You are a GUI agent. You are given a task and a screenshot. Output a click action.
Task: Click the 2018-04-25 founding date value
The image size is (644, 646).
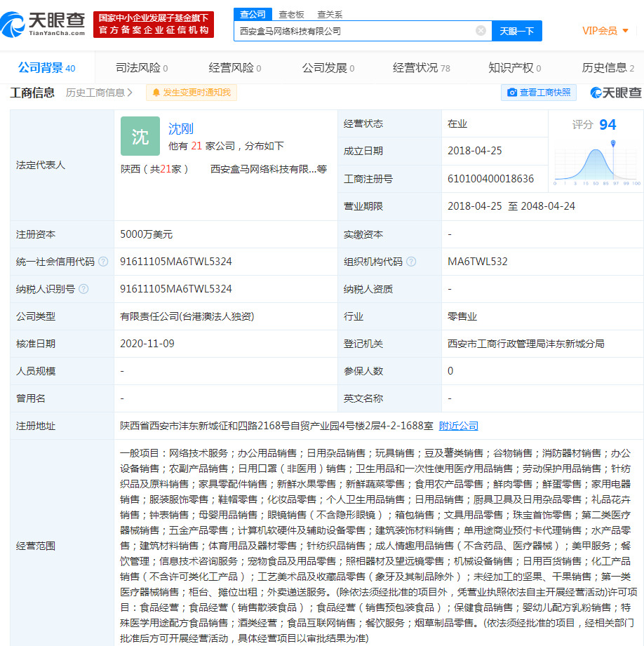click(475, 151)
